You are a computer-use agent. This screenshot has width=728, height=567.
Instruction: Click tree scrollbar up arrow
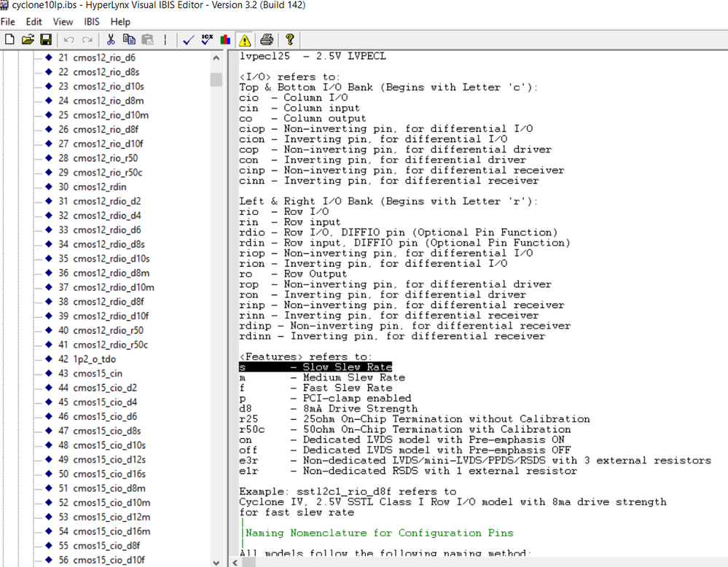[216, 58]
